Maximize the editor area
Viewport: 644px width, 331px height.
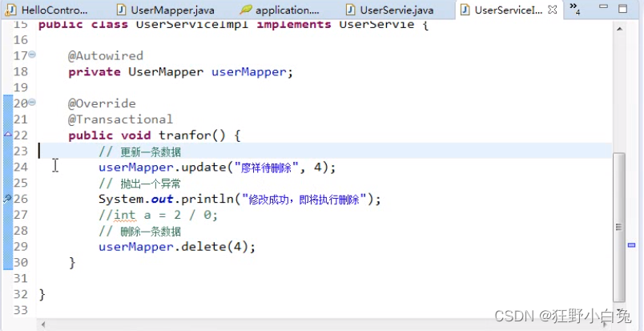pyautogui.click(x=622, y=8)
